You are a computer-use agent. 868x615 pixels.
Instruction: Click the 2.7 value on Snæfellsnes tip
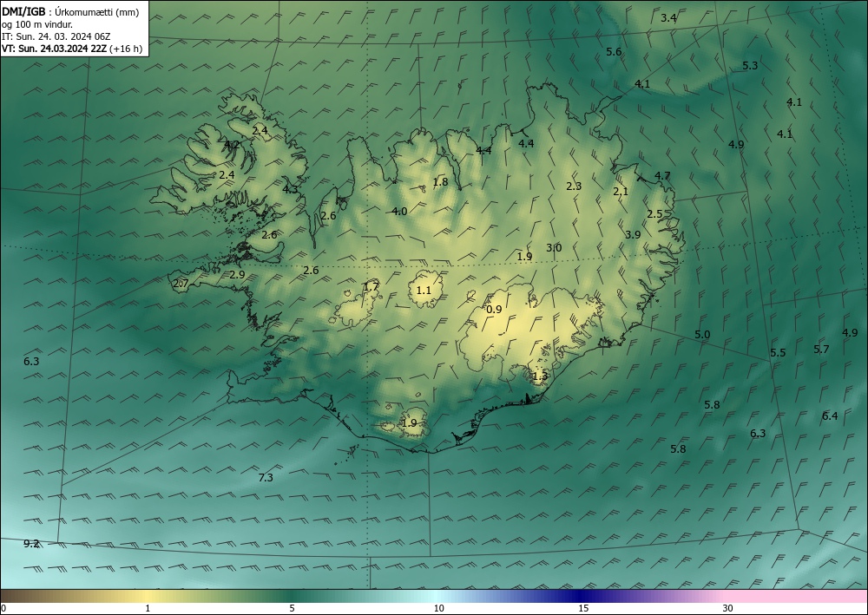181,283
